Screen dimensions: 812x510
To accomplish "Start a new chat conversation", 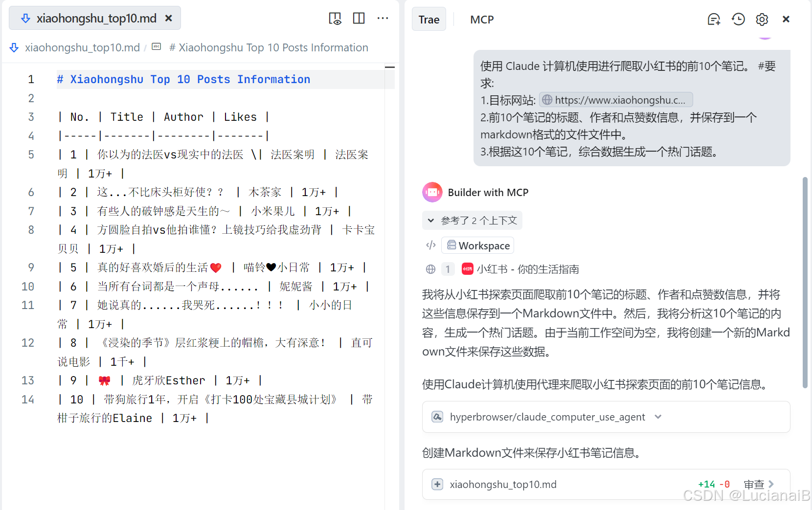I will tap(714, 19).
